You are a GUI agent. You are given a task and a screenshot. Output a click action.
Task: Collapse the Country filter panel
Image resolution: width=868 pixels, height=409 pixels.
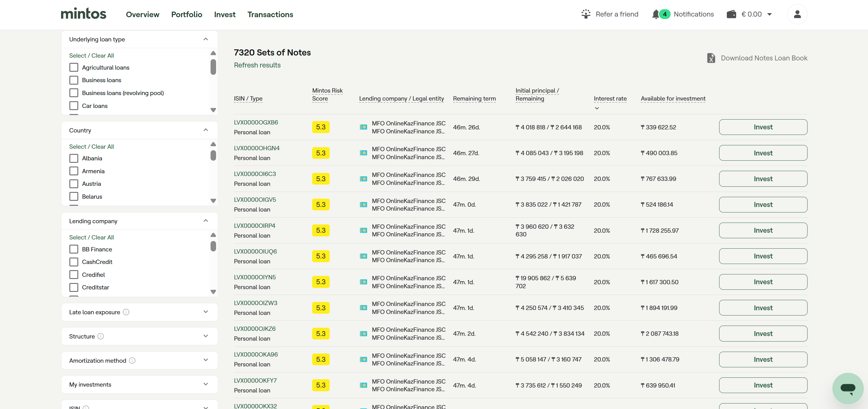pyautogui.click(x=206, y=130)
